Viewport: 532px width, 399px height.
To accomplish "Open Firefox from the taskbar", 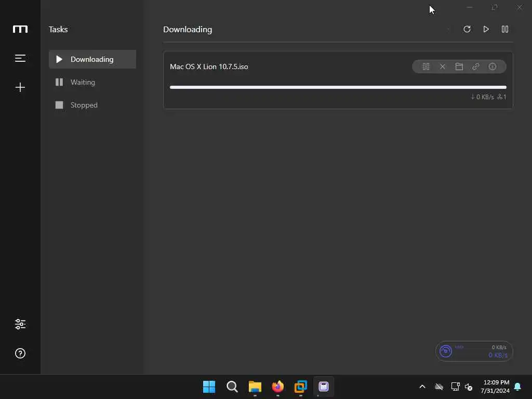I will click(x=278, y=387).
